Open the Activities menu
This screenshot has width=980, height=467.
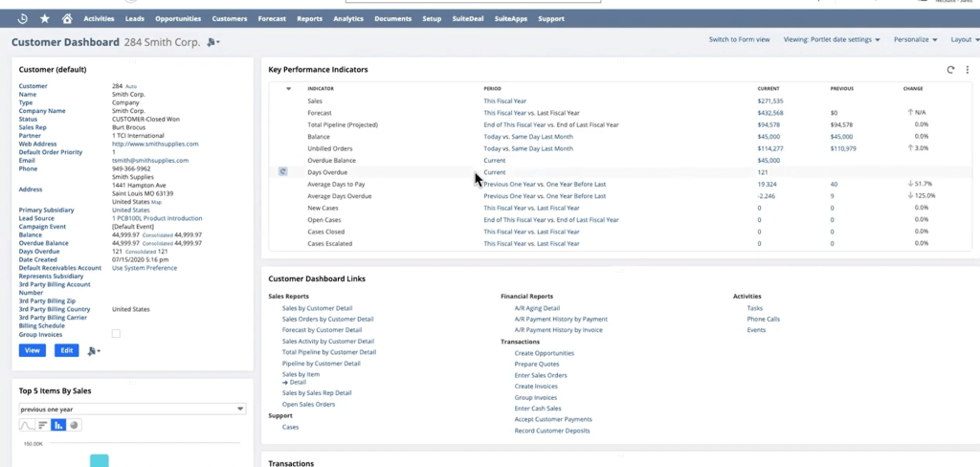99,19
